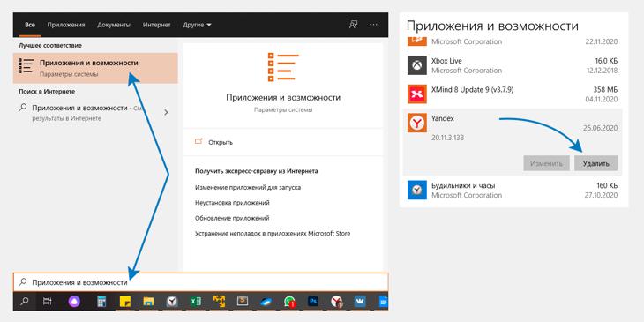
Task: Click Получить экспресс-справку из Интернета heading
Action: [x=257, y=171]
